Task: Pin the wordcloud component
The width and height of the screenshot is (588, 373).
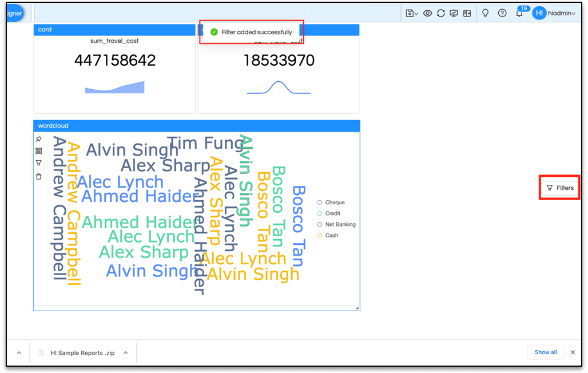Action: 39,139
